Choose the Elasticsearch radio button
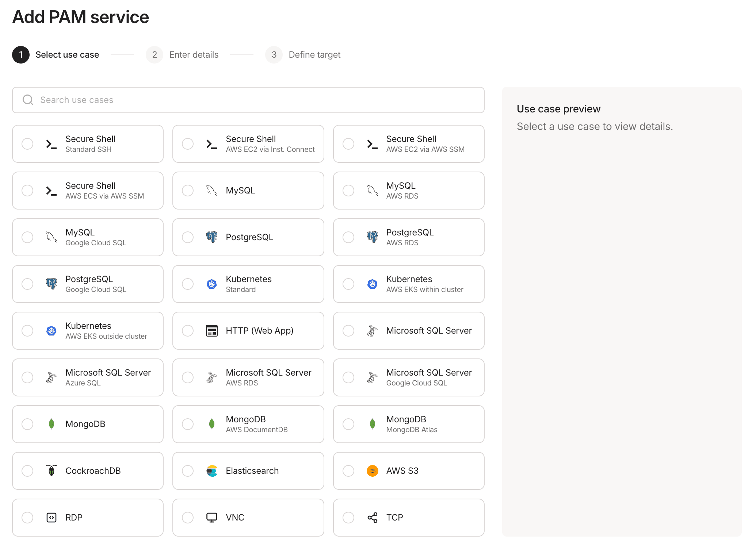The image size is (756, 549). (x=188, y=471)
